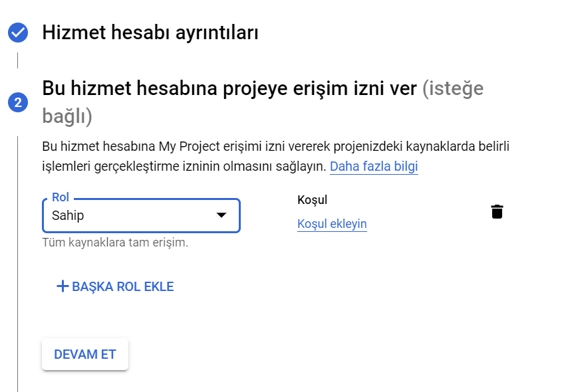Image resolution: width=566 pixels, height=392 pixels.
Task: Click the plus icon before BAŞKA ROL EKLE
Action: tap(63, 286)
